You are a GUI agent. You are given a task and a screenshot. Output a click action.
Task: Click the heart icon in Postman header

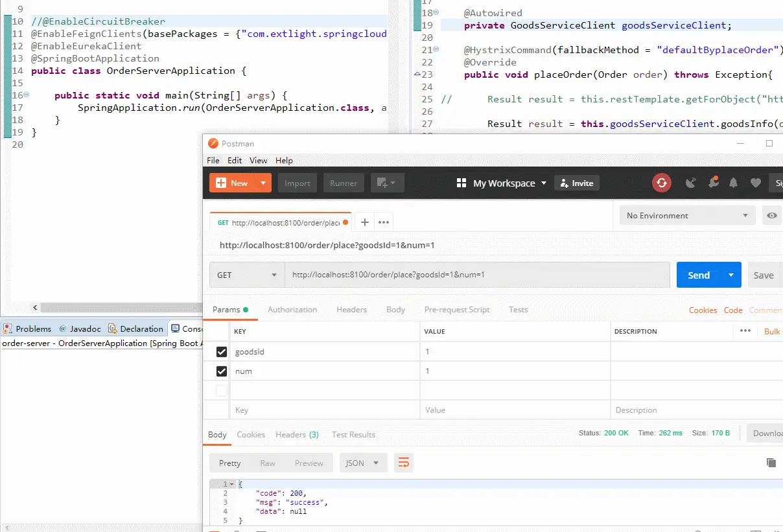pos(755,183)
